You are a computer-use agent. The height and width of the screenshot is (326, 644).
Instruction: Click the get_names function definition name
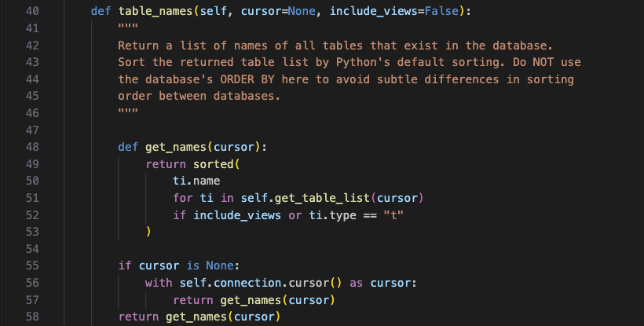(x=176, y=147)
